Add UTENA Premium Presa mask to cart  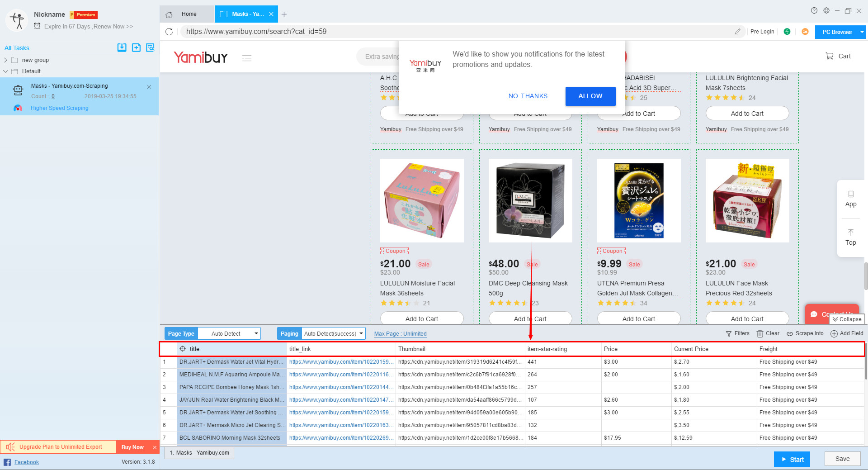click(639, 318)
